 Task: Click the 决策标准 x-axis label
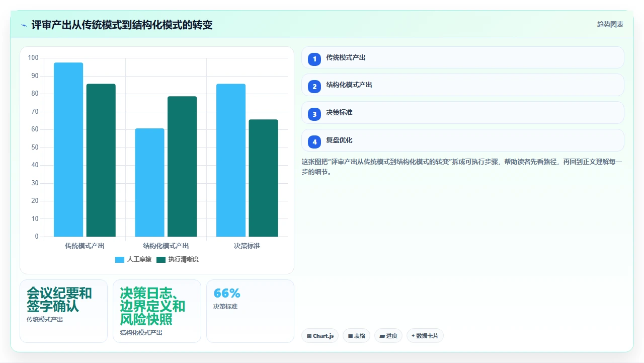(247, 246)
